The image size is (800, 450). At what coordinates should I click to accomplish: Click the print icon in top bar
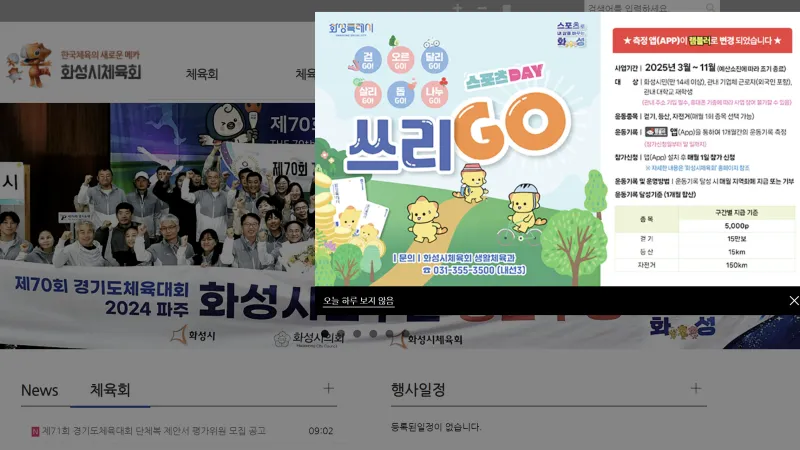(x=507, y=8)
